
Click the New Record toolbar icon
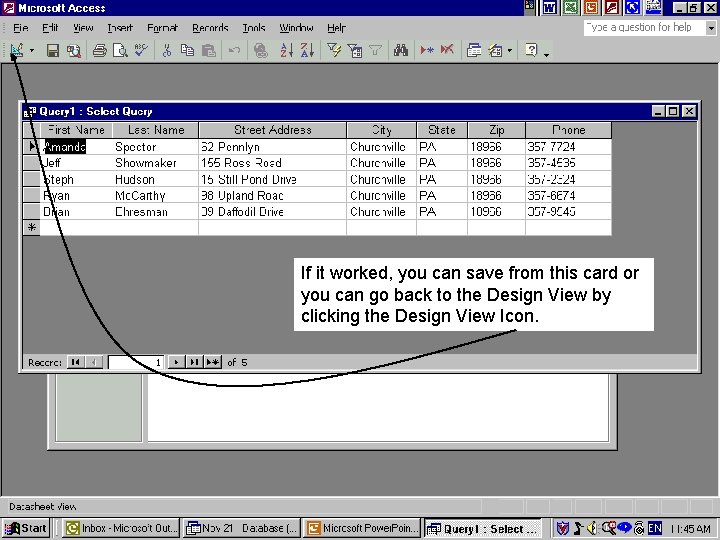[427, 51]
